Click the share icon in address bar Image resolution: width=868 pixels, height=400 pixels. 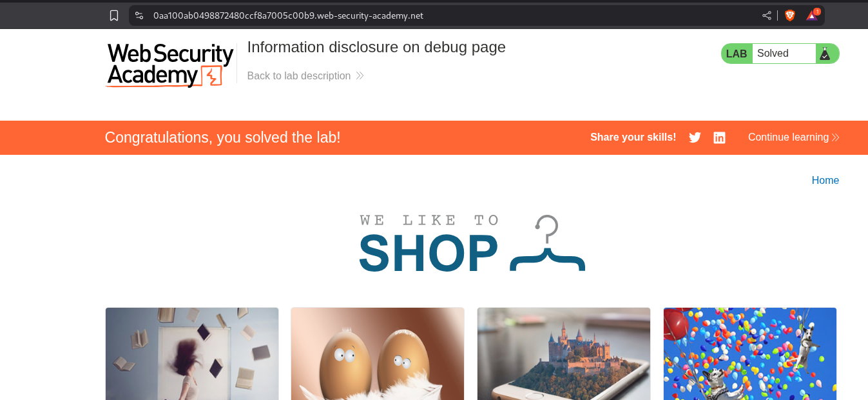click(x=767, y=15)
